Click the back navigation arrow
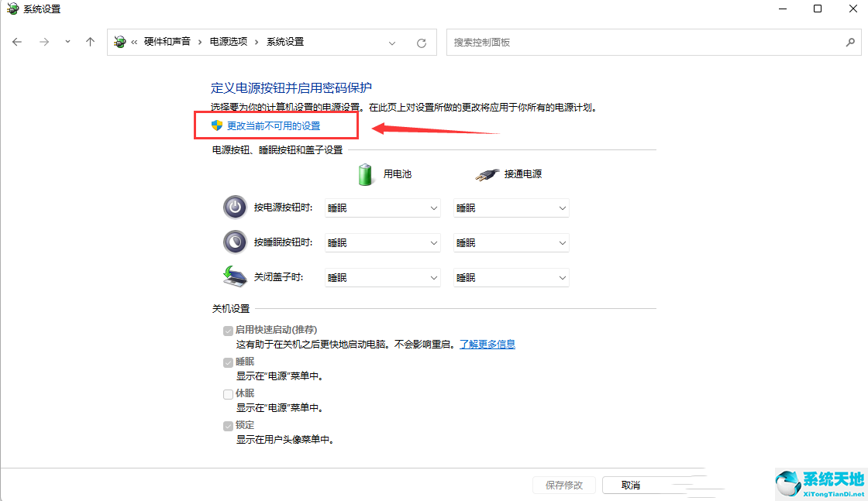868x501 pixels. click(x=17, y=43)
